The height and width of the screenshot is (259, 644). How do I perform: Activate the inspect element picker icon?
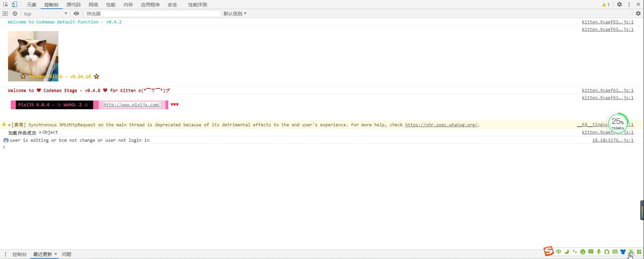pyautogui.click(x=6, y=5)
